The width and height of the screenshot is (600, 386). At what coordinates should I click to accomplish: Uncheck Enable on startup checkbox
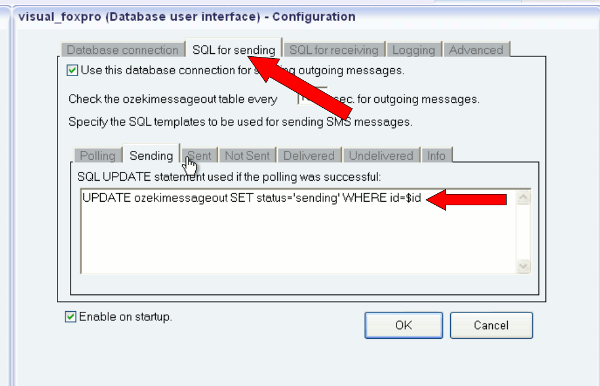(70, 317)
